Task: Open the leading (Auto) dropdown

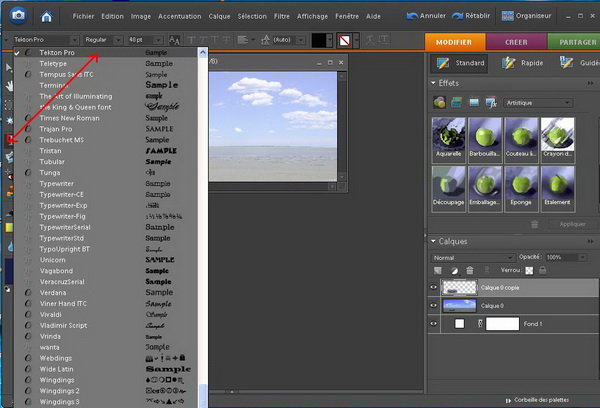Action: point(301,40)
